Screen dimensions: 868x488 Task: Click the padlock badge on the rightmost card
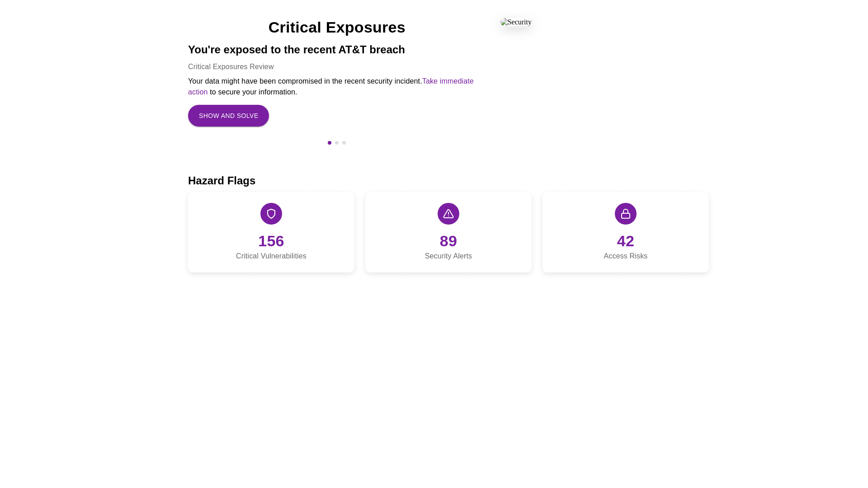coord(625,213)
